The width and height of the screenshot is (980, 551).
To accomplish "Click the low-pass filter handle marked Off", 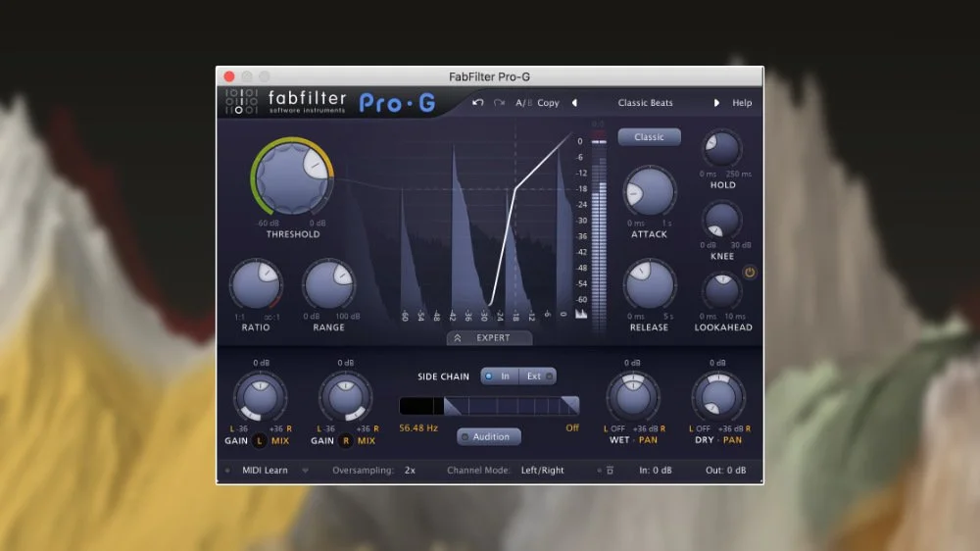I will (x=570, y=405).
